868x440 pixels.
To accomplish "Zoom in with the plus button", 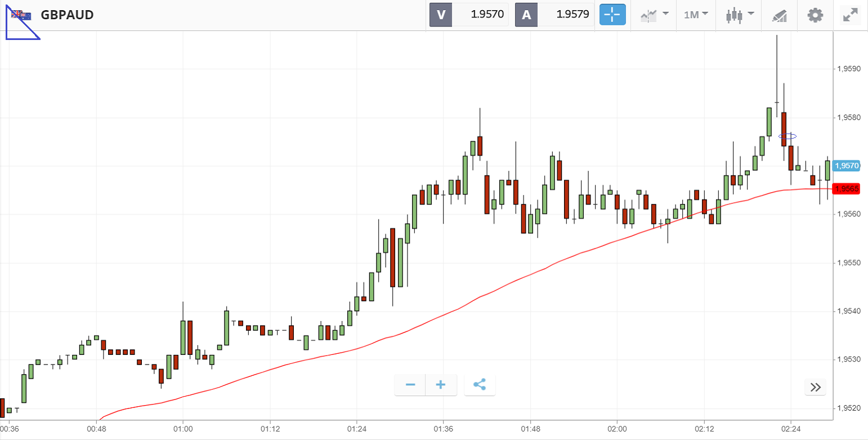I will (x=441, y=385).
